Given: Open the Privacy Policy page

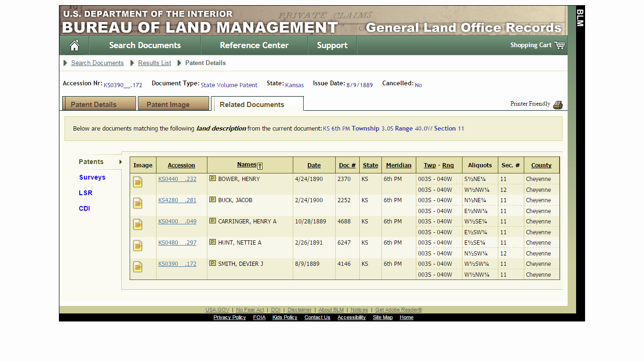Looking at the screenshot, I should pos(230,317).
